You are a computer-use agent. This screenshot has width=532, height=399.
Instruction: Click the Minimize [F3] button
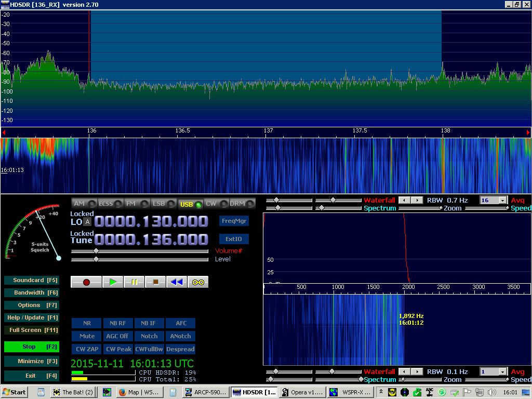click(32, 362)
